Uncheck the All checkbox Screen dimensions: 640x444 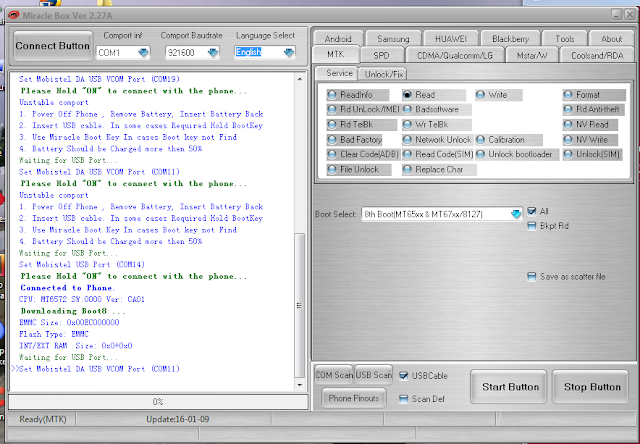[531, 211]
